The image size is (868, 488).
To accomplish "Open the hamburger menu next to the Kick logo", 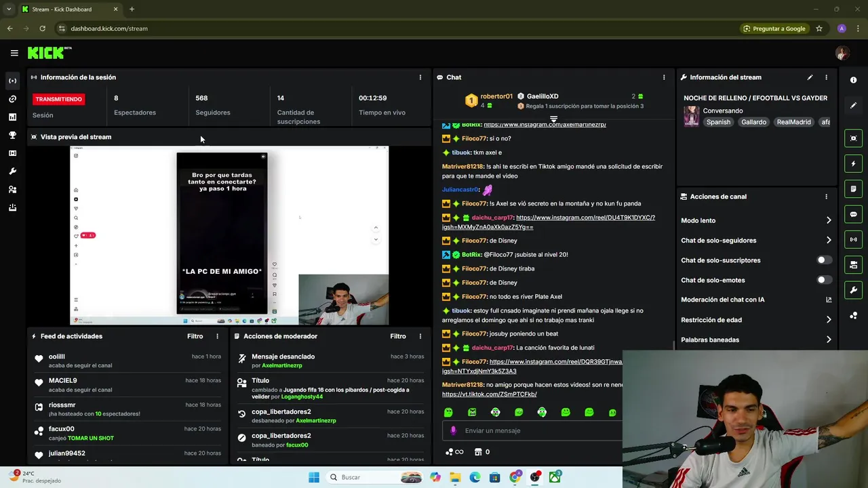I will click(x=14, y=53).
